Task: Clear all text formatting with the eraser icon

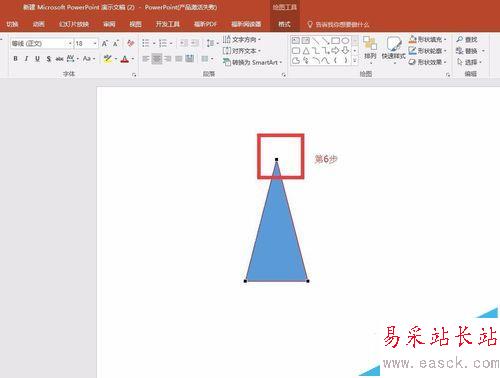Action: [x=131, y=43]
